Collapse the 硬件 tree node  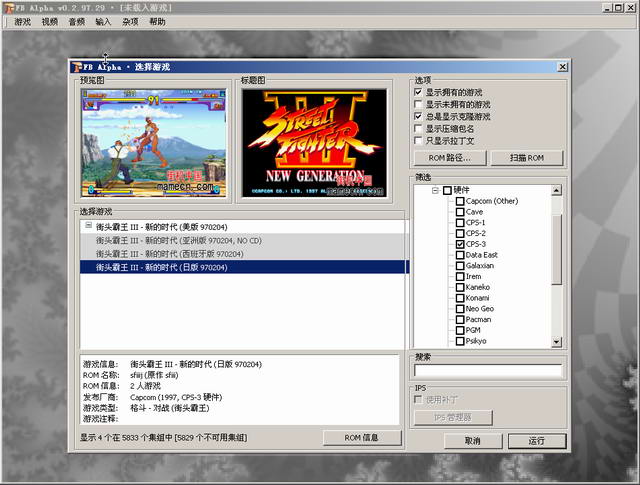[435, 190]
